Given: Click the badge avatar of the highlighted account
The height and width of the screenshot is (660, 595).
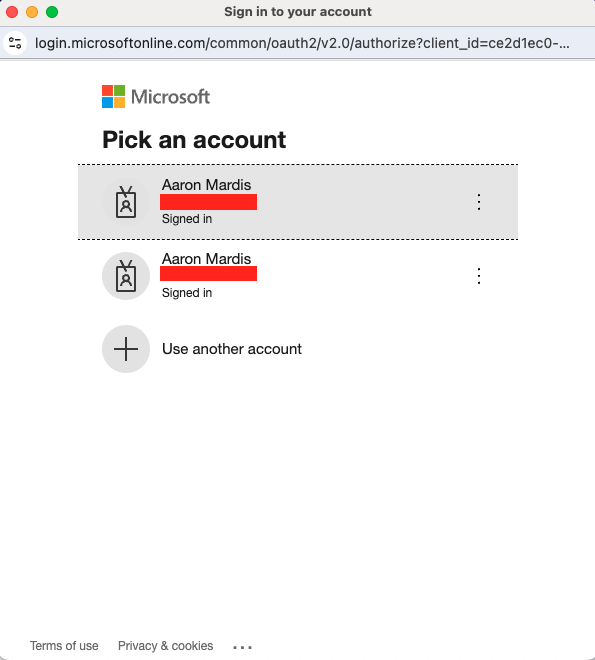Looking at the screenshot, I should 126,202.
